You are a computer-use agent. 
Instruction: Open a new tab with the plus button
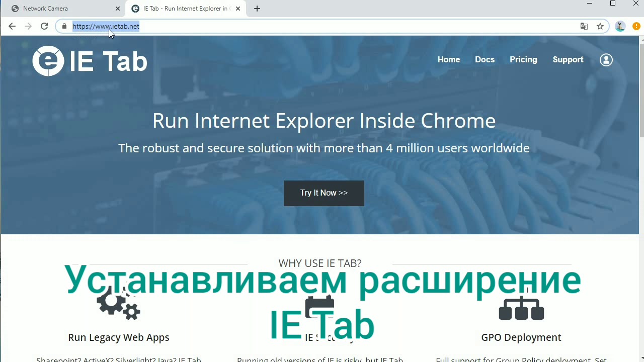pos(257,9)
